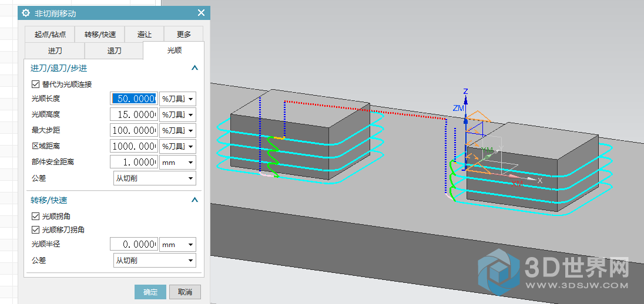Open the 最大步距 unit dropdown

click(x=177, y=130)
